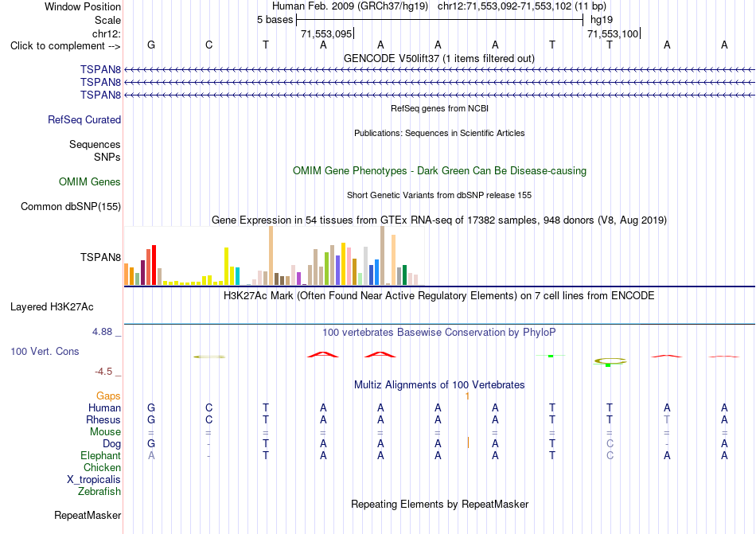The image size is (756, 534).
Task: Select the Mouse species row label
Action: (105, 432)
